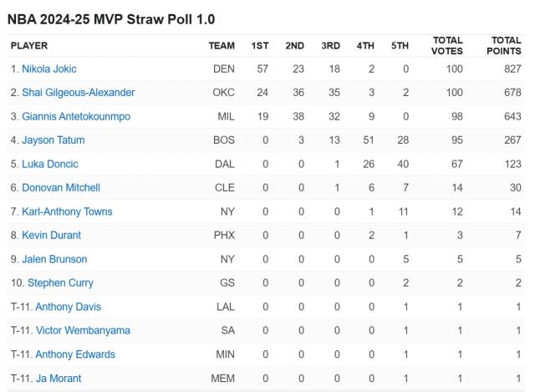Open the Jalen Brunson link

tap(54, 259)
